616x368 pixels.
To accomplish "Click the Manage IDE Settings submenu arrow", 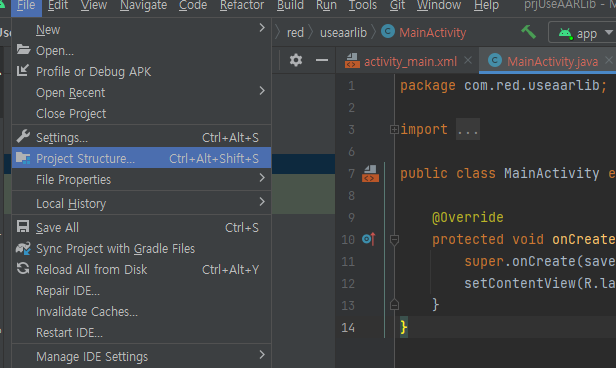I will coord(262,355).
